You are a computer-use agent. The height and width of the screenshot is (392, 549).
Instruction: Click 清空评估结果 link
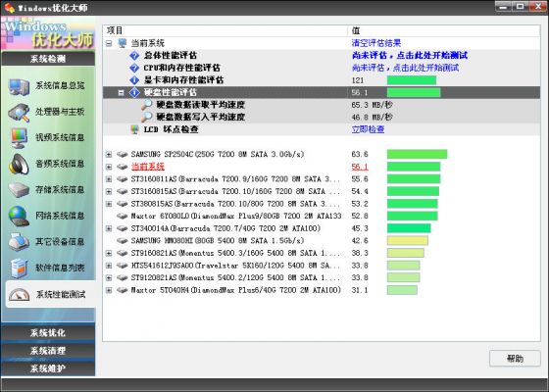[x=376, y=43]
